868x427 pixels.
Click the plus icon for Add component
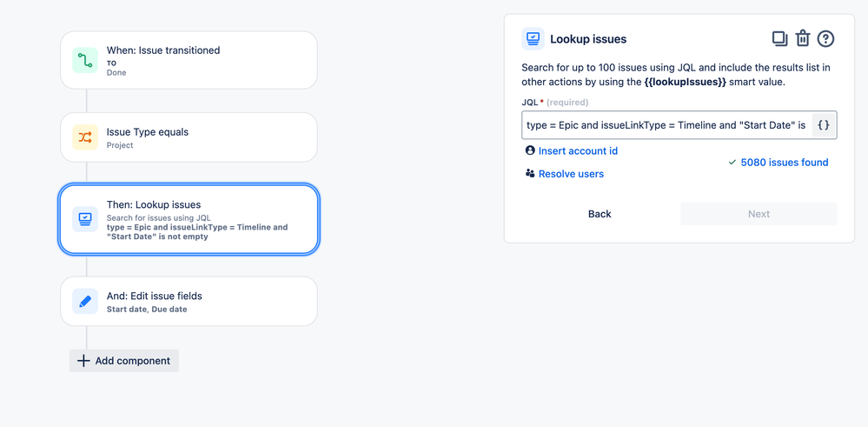click(x=83, y=361)
